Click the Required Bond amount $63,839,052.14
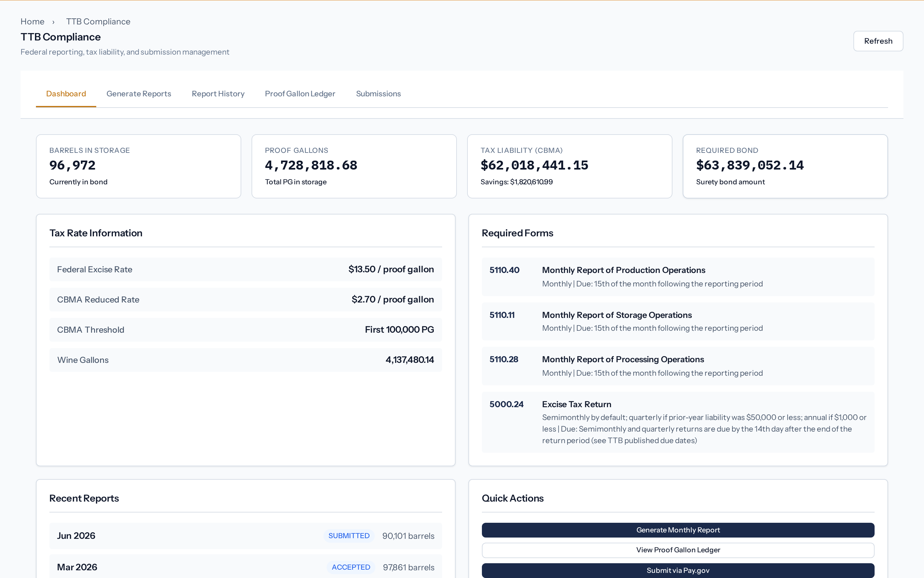Screen dimensions: 924x578 [750, 165]
